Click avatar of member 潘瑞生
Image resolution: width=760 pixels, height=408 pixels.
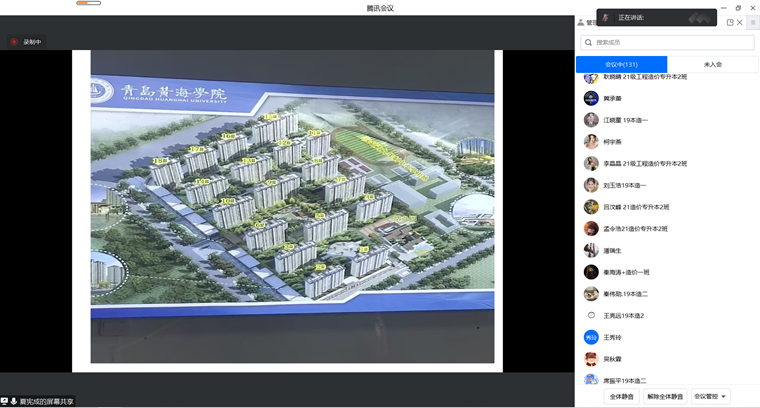tap(591, 251)
